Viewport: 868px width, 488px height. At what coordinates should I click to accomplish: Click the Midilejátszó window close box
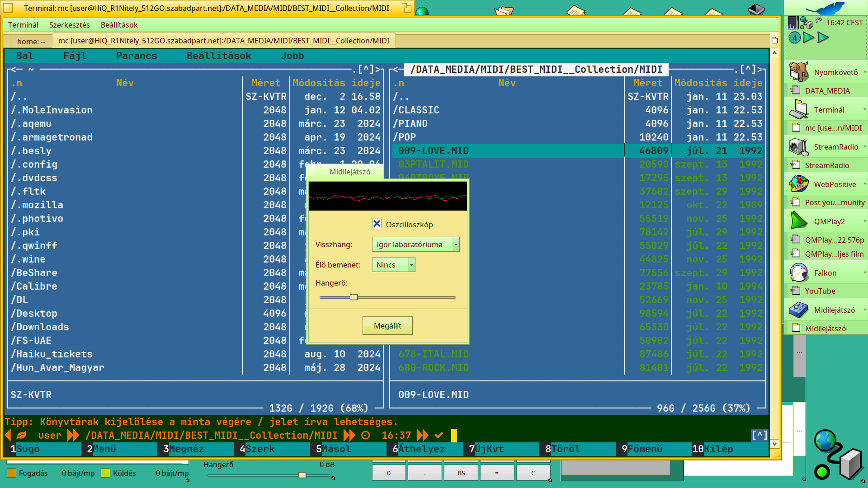314,172
